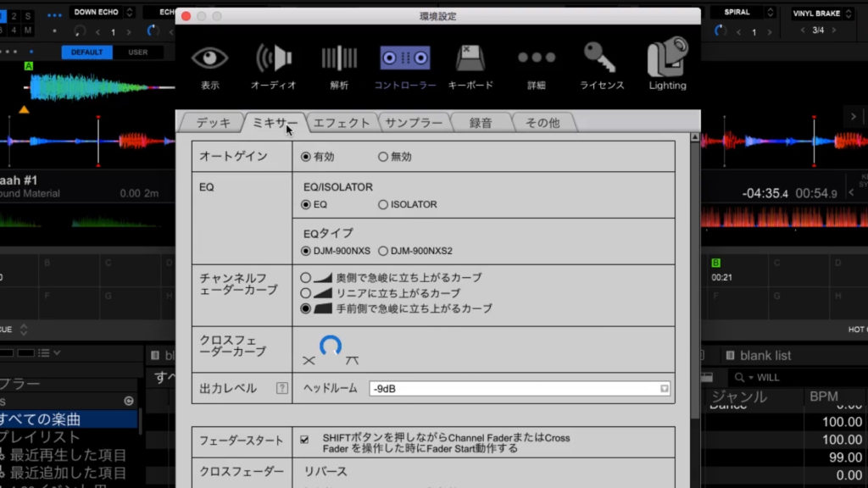Switch to the エフェクト (Effect) tab
This screenshot has width=868, height=488.
(341, 123)
